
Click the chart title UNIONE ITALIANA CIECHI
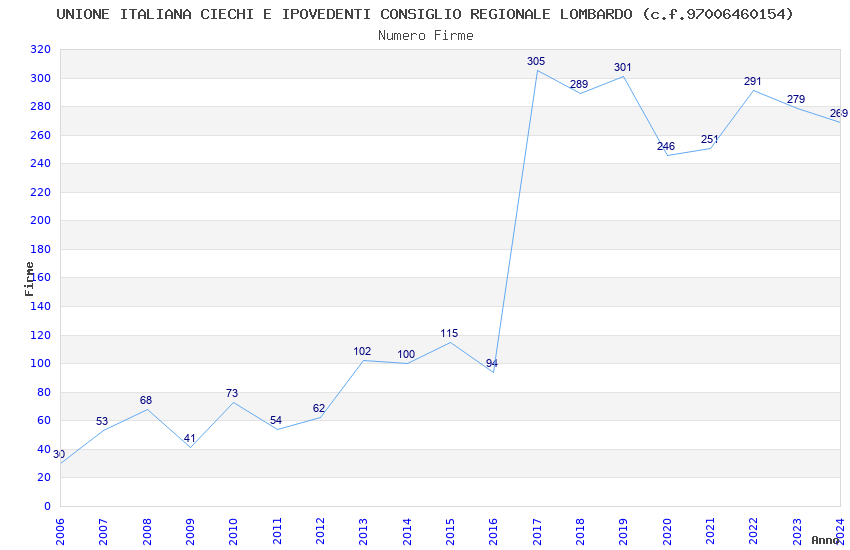[425, 14]
